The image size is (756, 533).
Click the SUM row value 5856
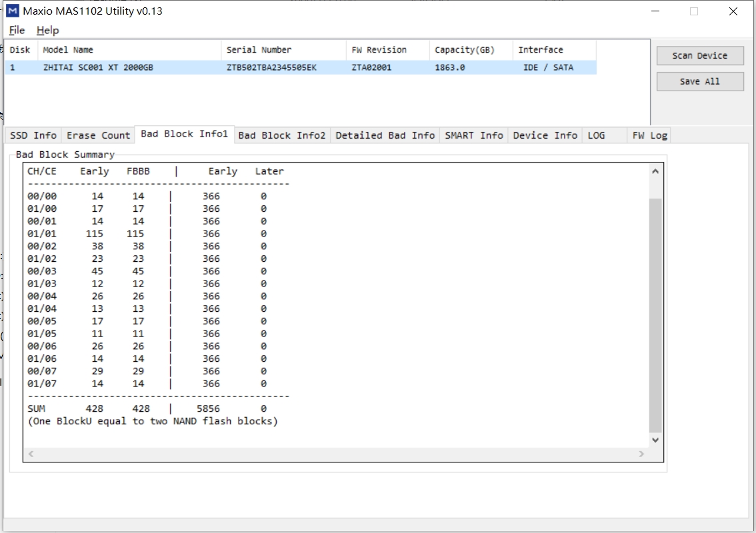point(208,408)
